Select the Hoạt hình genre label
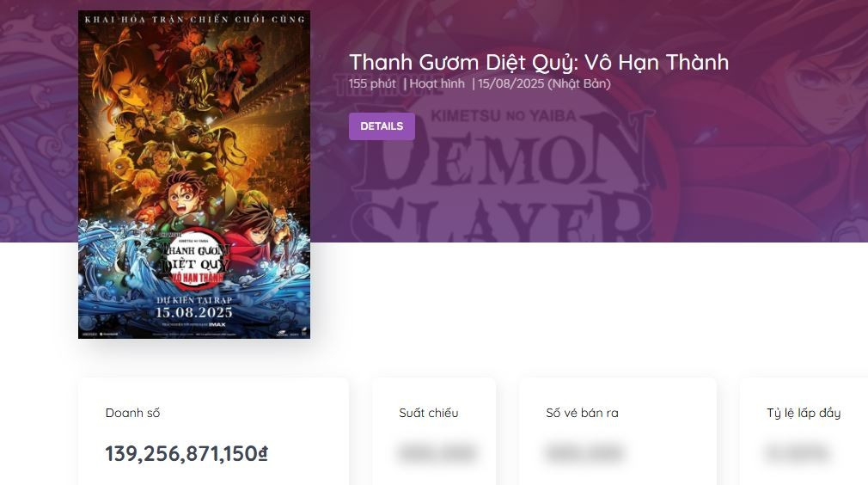868x485 pixels. coord(437,83)
